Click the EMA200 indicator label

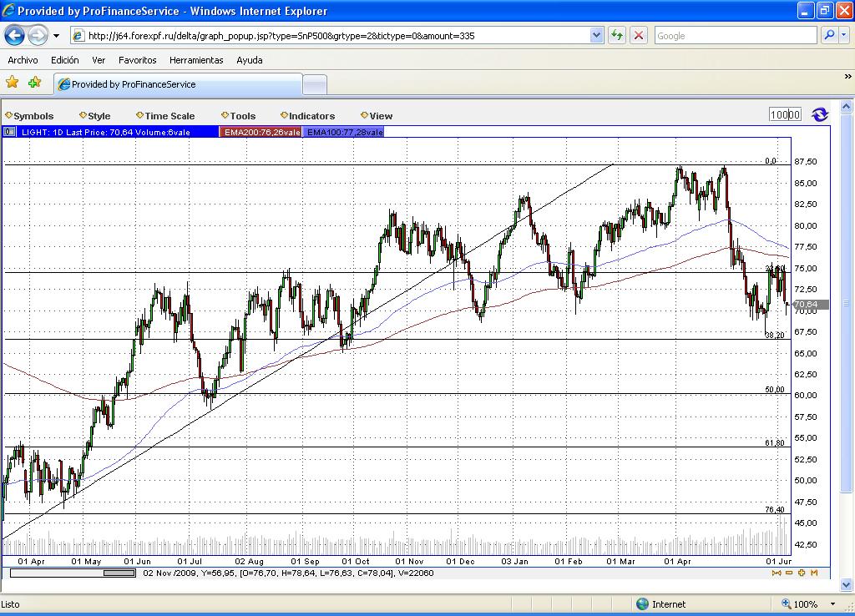pos(261,132)
